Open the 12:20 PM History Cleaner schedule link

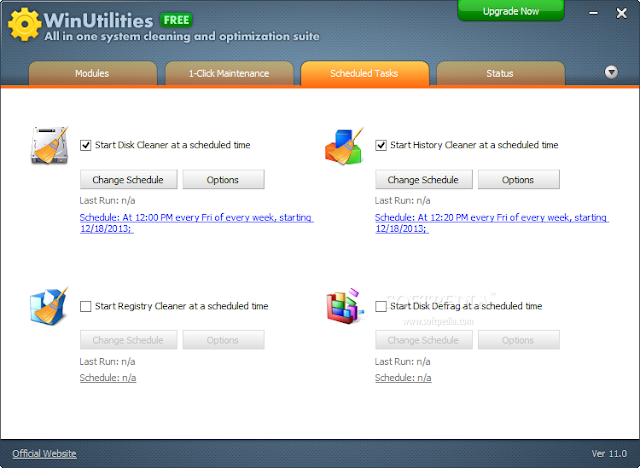(x=492, y=223)
